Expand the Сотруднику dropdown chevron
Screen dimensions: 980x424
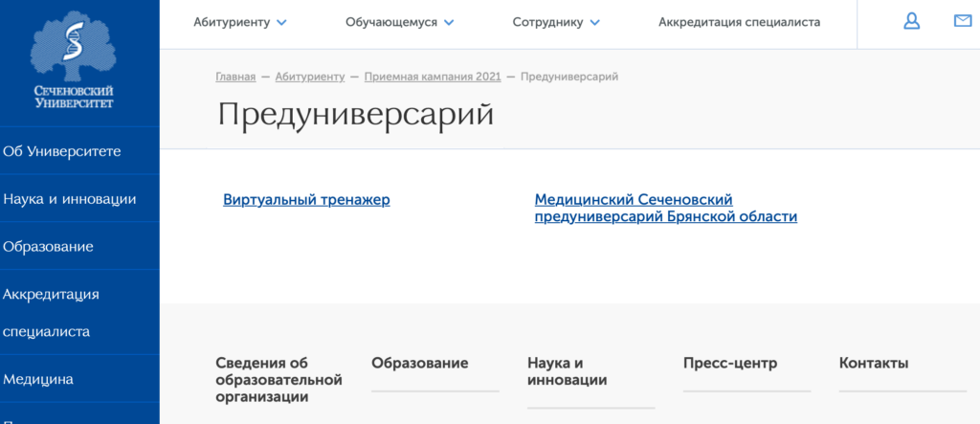pos(594,23)
